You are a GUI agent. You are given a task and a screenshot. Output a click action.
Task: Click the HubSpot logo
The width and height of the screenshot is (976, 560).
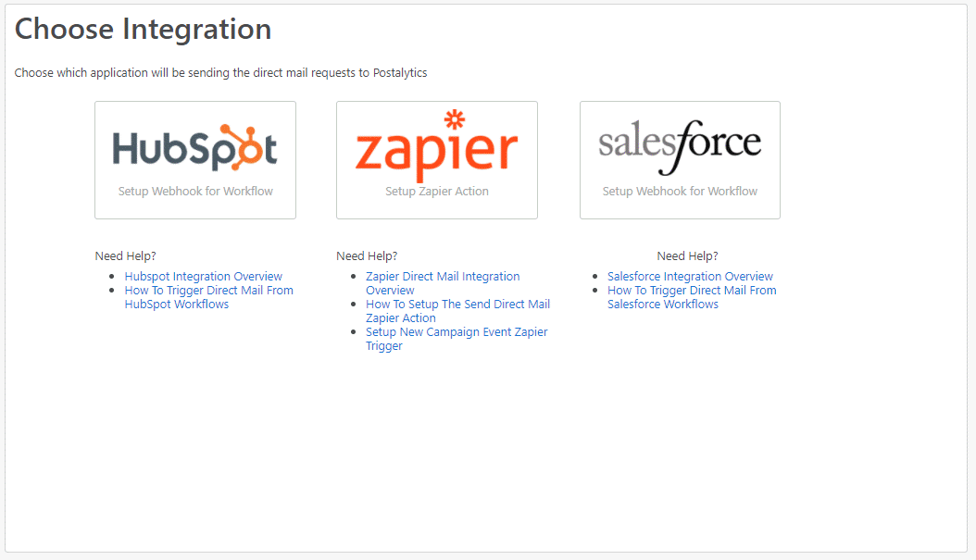coord(194,147)
